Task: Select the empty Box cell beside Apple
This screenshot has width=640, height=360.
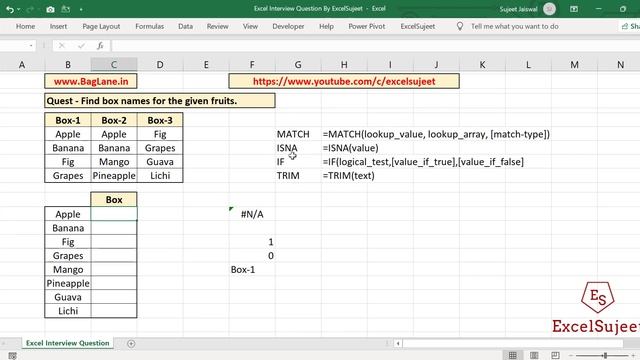Action: (114, 214)
